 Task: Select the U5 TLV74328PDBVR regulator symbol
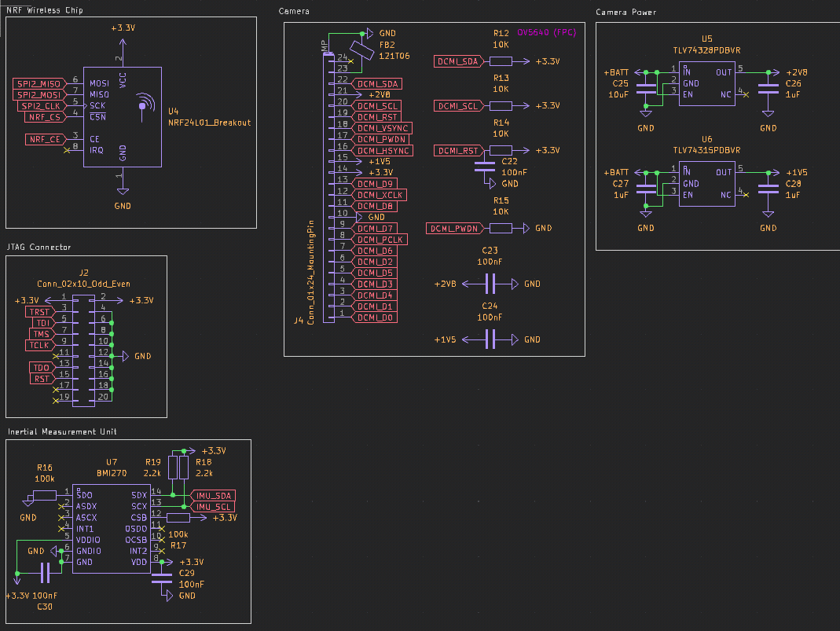coord(707,82)
